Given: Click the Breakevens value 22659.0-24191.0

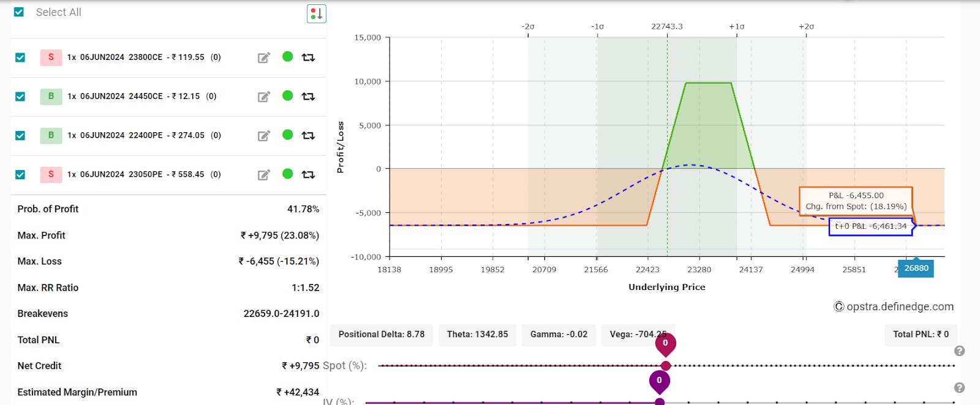Looking at the screenshot, I should click(281, 314).
